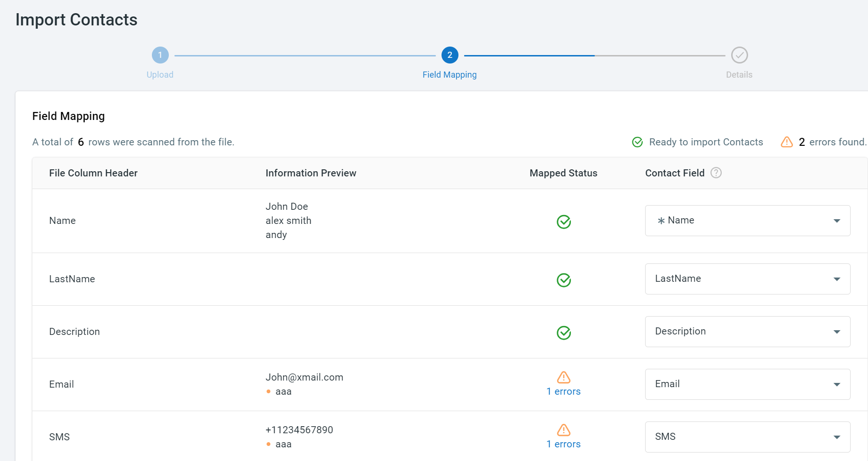
Task: Click the alex smith preview text
Action: click(288, 221)
